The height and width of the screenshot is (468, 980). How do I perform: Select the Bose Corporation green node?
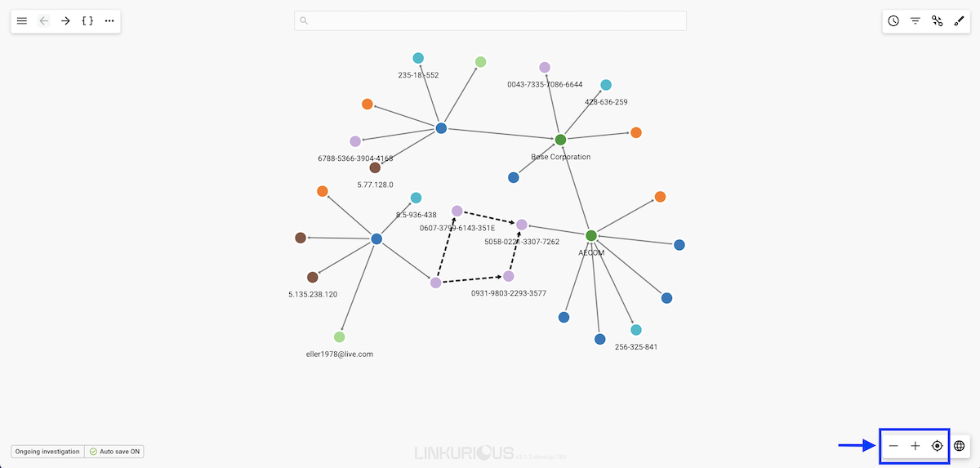pyautogui.click(x=560, y=140)
